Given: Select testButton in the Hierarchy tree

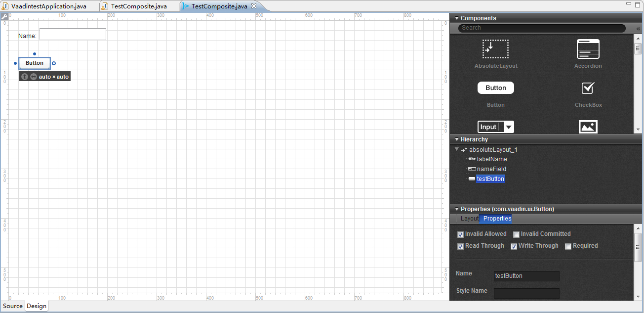Looking at the screenshot, I should 490,179.
